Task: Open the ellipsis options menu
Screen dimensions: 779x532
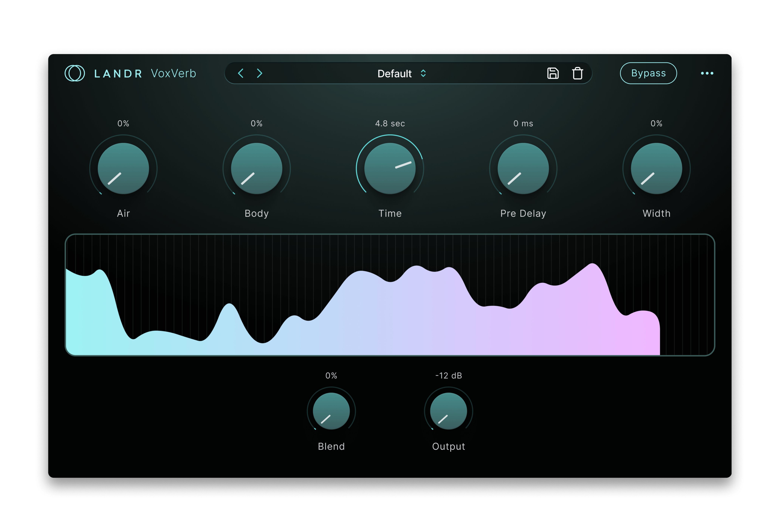Action: [x=707, y=73]
